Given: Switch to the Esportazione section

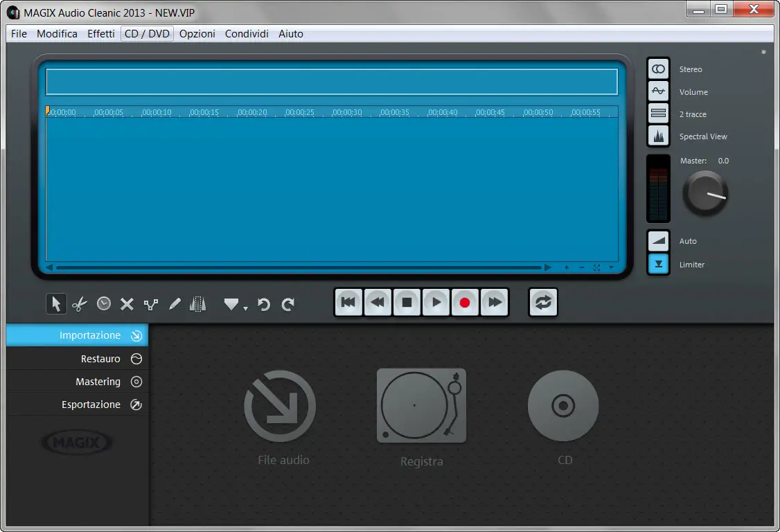Looking at the screenshot, I should [77, 404].
